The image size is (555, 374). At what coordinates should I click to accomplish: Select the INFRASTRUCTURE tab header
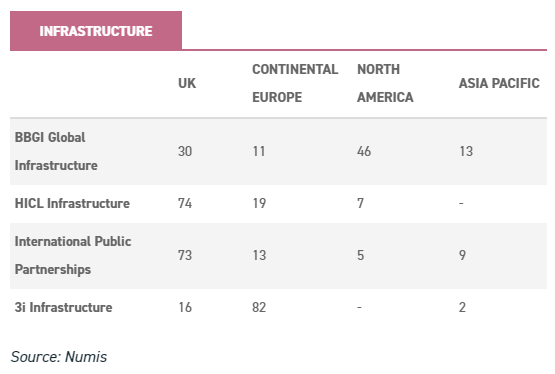pos(96,31)
